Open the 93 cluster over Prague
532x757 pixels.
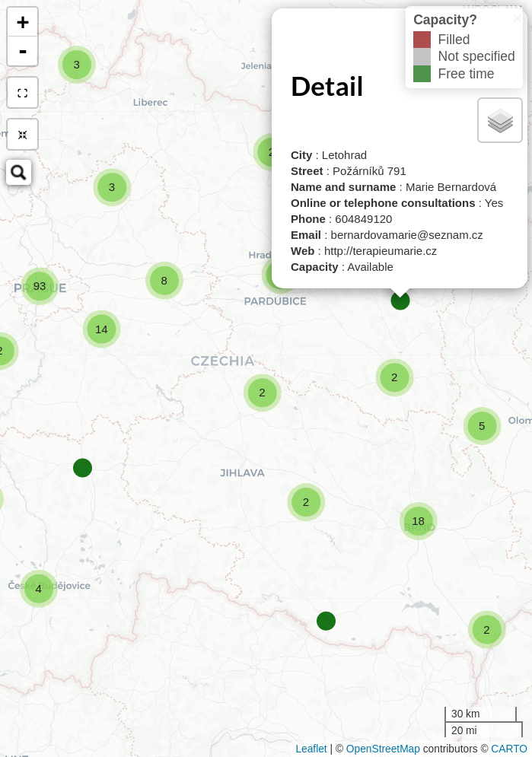coord(40,286)
